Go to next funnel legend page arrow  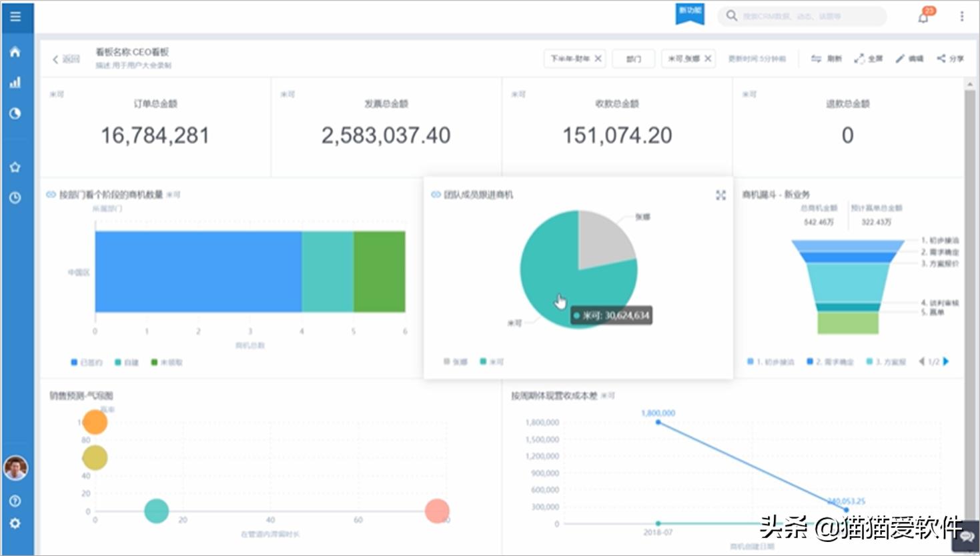(946, 361)
